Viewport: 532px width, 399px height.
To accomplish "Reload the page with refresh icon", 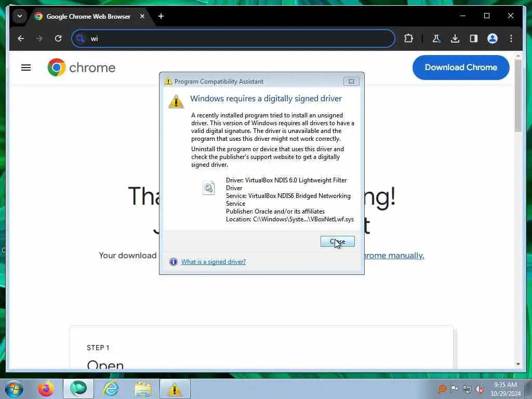I will 58,38.
